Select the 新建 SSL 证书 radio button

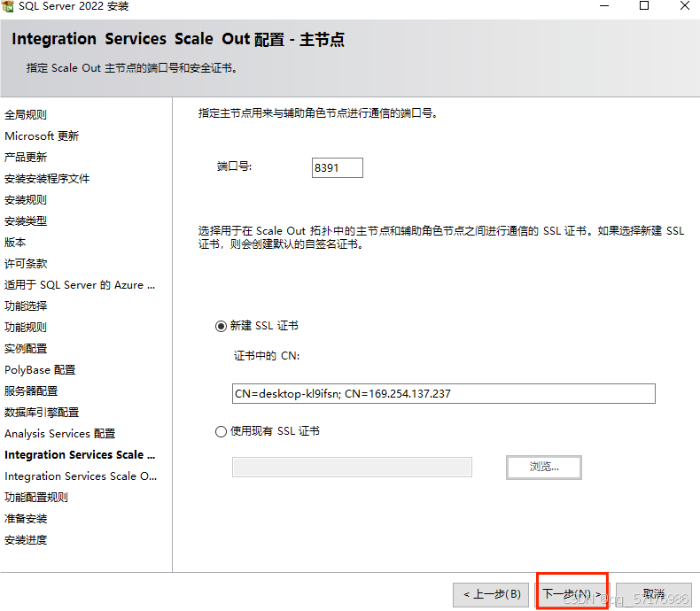point(221,327)
